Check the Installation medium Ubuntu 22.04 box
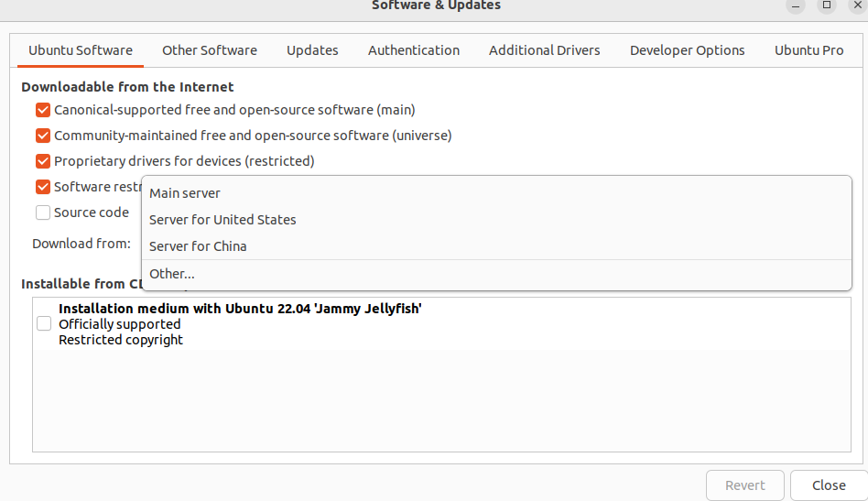The height and width of the screenshot is (501, 868). pyautogui.click(x=44, y=323)
